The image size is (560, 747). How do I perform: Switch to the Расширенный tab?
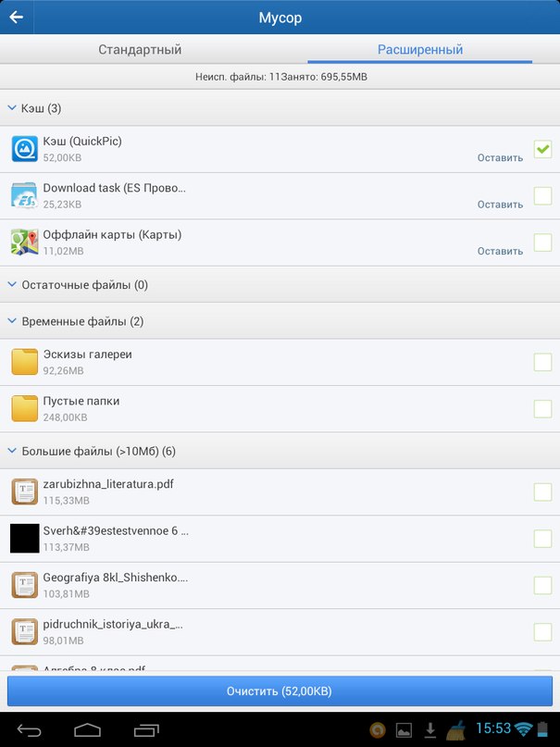(420, 49)
